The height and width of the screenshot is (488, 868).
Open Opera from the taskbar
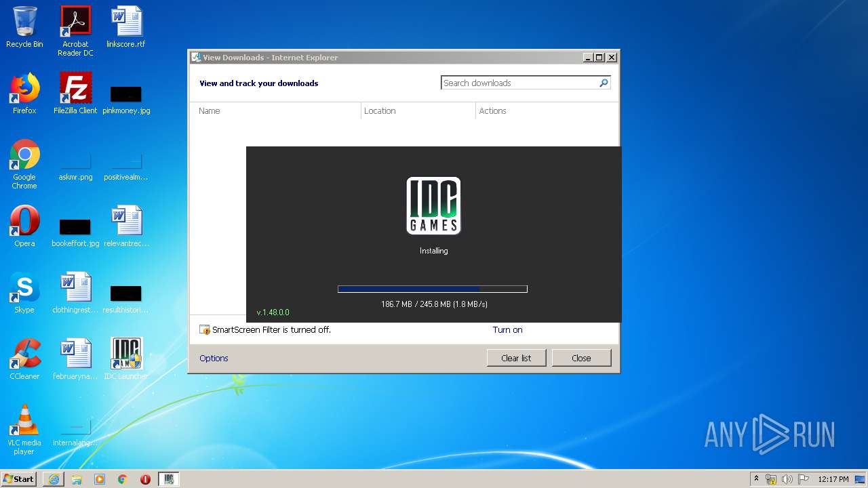tap(145, 479)
